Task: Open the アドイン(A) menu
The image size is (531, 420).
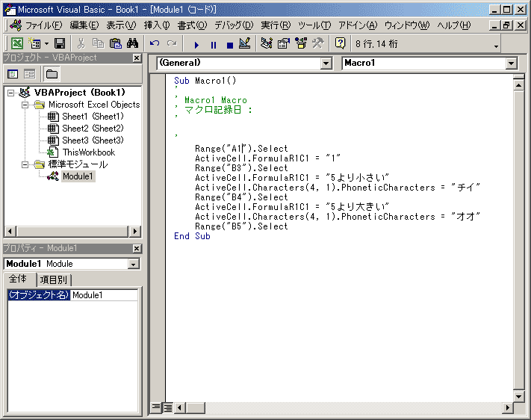Action: click(358, 25)
